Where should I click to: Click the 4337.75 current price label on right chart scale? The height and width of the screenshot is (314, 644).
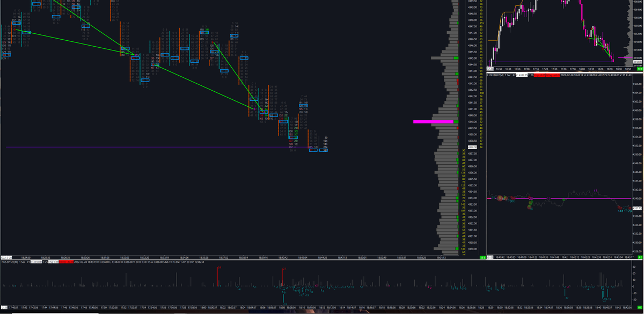(x=638, y=208)
